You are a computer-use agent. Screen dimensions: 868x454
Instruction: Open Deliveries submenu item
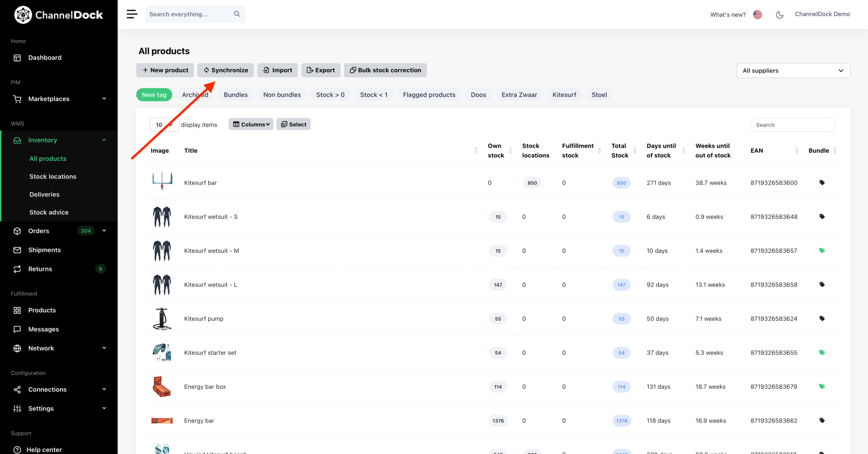pyautogui.click(x=44, y=194)
